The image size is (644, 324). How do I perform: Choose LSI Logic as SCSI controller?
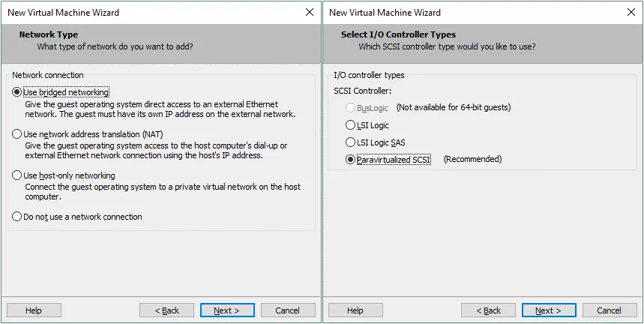pos(350,125)
